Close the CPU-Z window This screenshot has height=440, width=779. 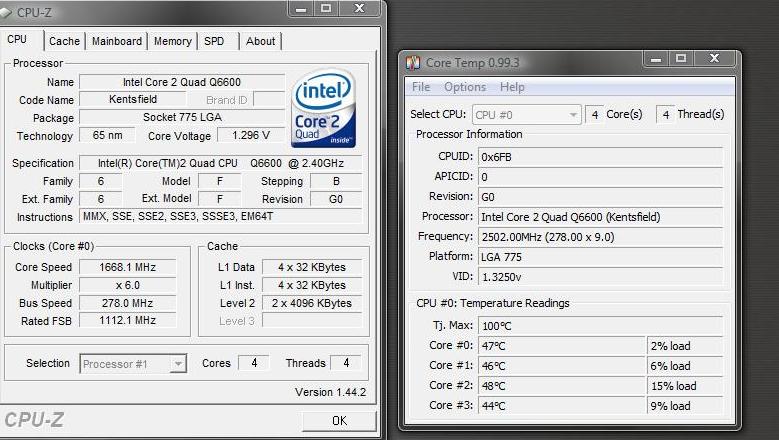coord(359,8)
